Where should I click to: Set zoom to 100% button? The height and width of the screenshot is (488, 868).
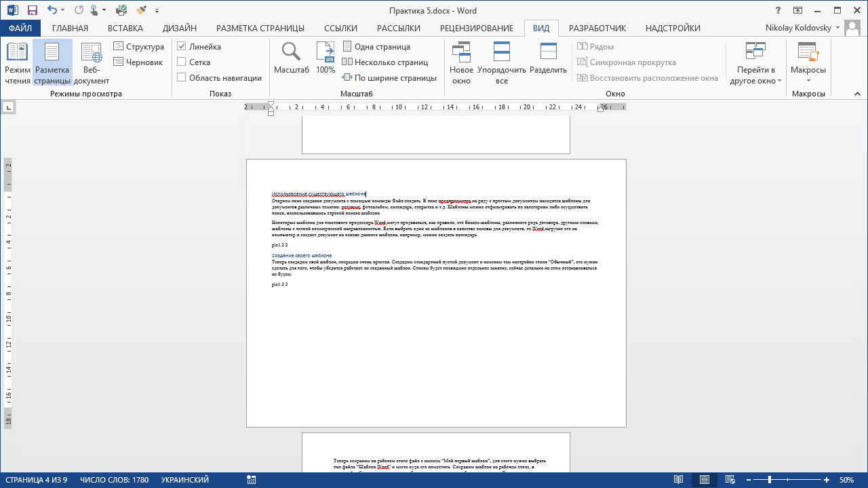click(325, 58)
